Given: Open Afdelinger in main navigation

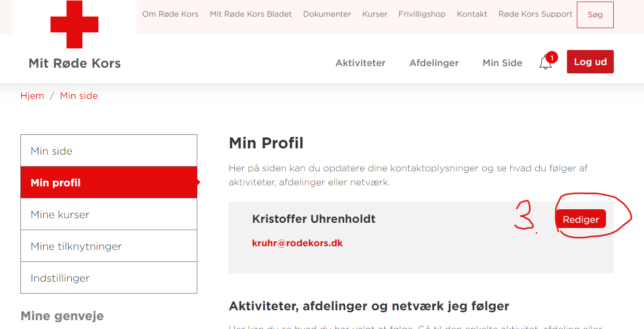Looking at the screenshot, I should pos(434,63).
